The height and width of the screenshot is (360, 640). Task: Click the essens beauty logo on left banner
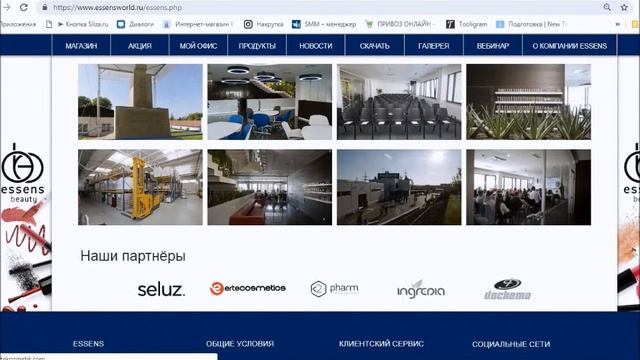[x=22, y=173]
